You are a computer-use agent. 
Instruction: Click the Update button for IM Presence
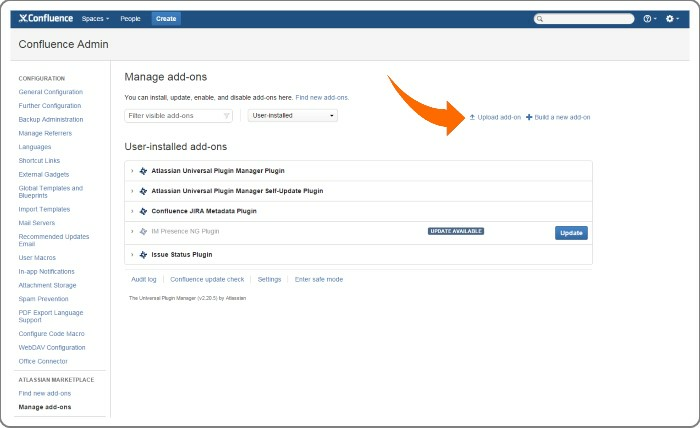click(571, 233)
